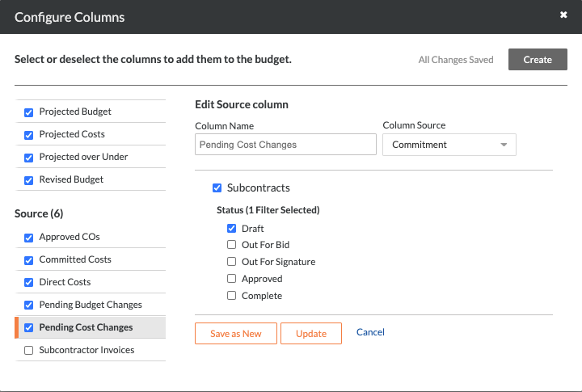This screenshot has width=582, height=392.
Task: Uncheck the Revised Budget checkbox
Action: point(28,180)
